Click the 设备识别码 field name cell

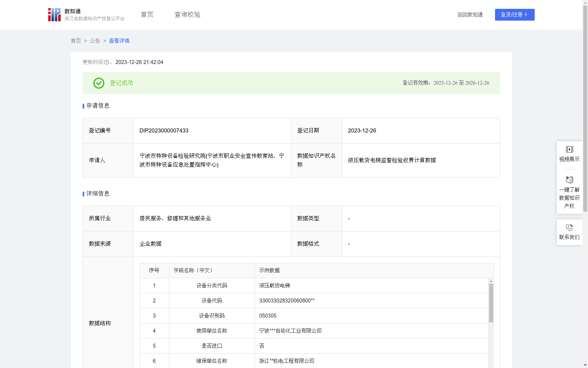(212, 316)
